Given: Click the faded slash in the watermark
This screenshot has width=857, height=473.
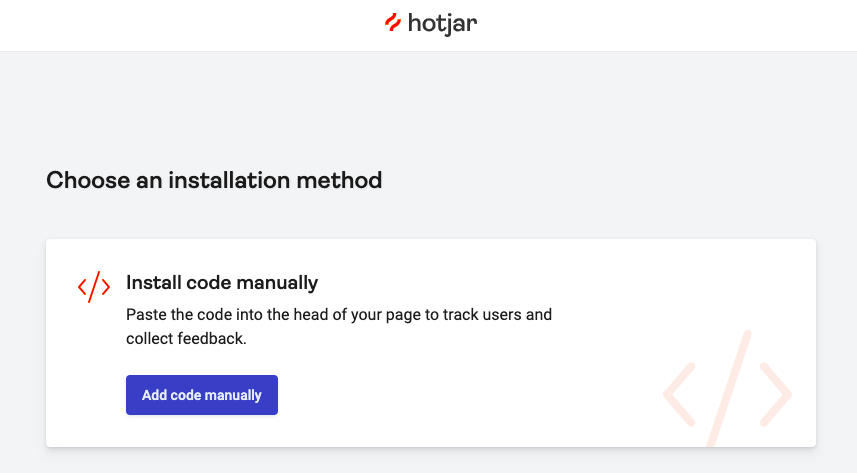Looking at the screenshot, I should coord(729,388).
